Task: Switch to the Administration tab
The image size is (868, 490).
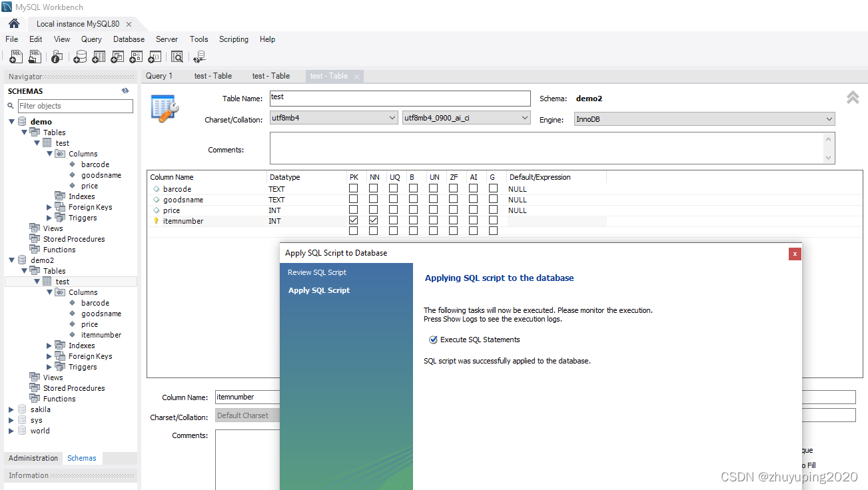Action: (33, 458)
